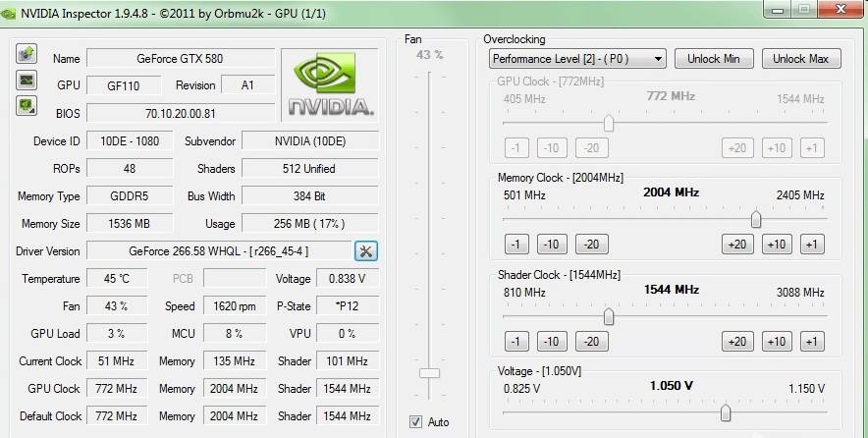Click GPU Clock -1 button
The height and width of the screenshot is (438, 868).
pos(516,148)
